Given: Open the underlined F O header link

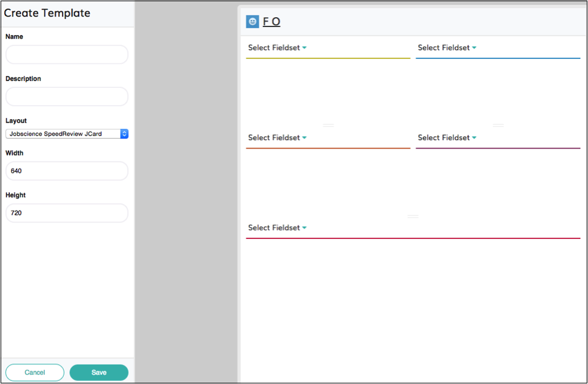Looking at the screenshot, I should click(x=272, y=22).
